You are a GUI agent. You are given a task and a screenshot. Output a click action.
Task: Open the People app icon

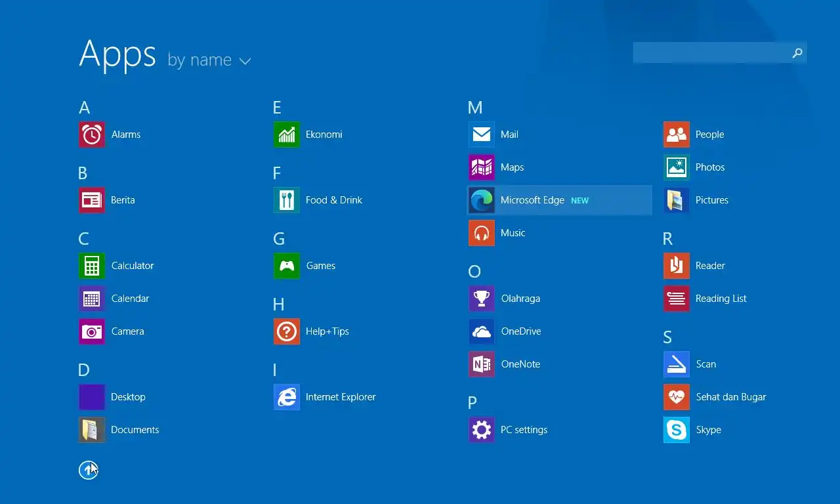pyautogui.click(x=677, y=135)
